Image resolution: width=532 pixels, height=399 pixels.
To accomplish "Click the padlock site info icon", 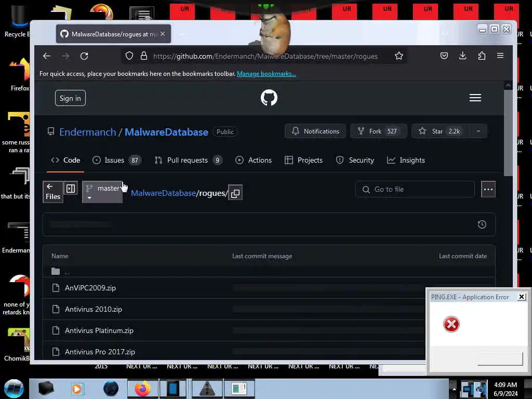I will [x=144, y=56].
